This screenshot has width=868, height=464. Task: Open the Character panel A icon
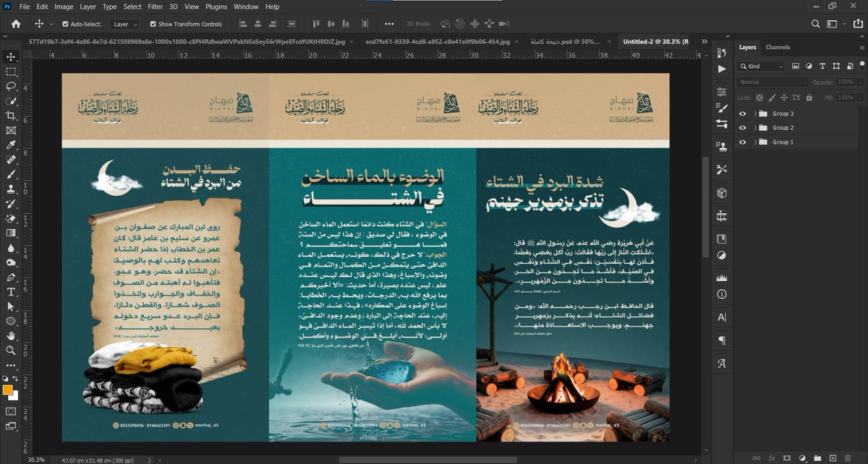point(722,317)
